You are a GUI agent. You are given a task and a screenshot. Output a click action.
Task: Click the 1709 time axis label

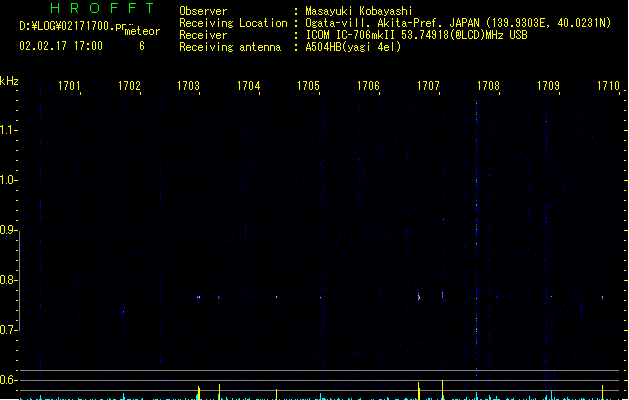click(x=548, y=86)
